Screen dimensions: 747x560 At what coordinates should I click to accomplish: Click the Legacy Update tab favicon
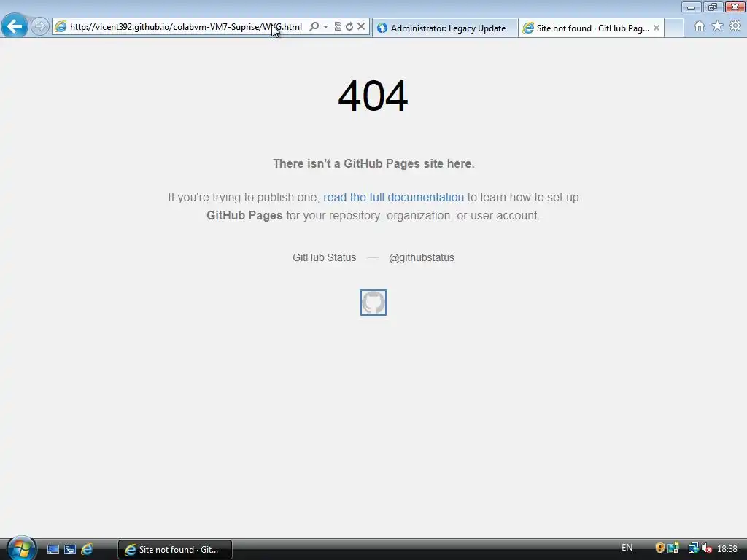tap(382, 28)
